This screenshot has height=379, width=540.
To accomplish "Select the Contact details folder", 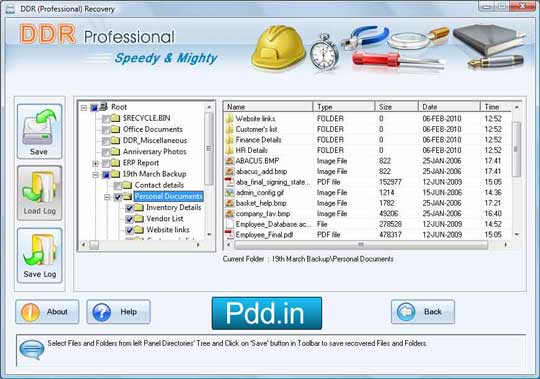I will tap(159, 185).
